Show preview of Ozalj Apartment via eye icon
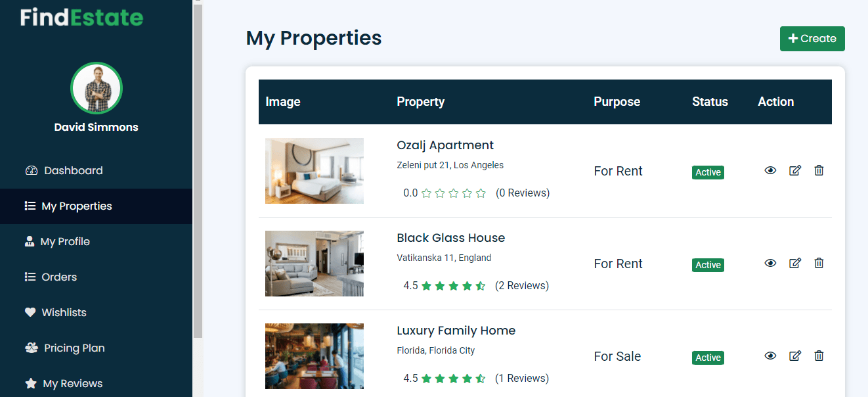This screenshot has width=868, height=397. click(x=770, y=170)
